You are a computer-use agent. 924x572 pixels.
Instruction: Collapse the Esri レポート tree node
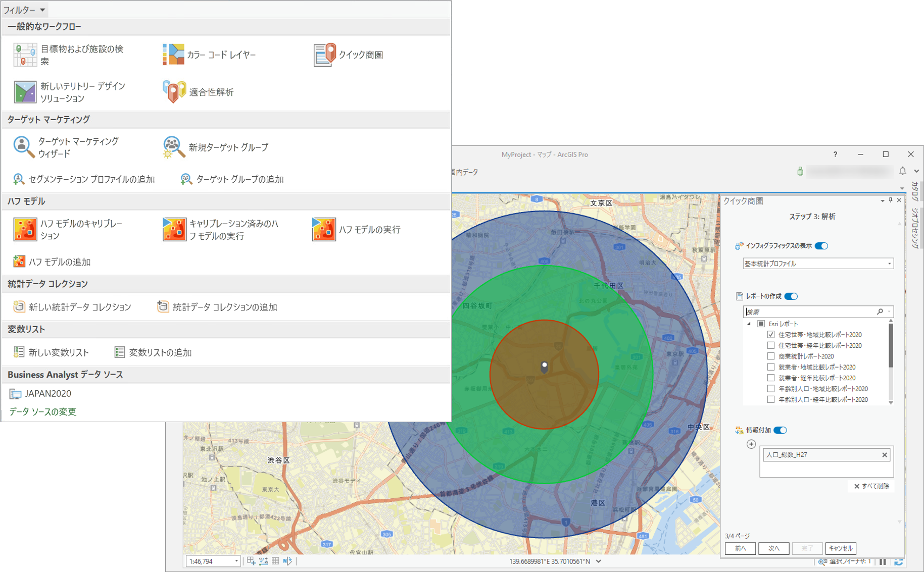[749, 324]
